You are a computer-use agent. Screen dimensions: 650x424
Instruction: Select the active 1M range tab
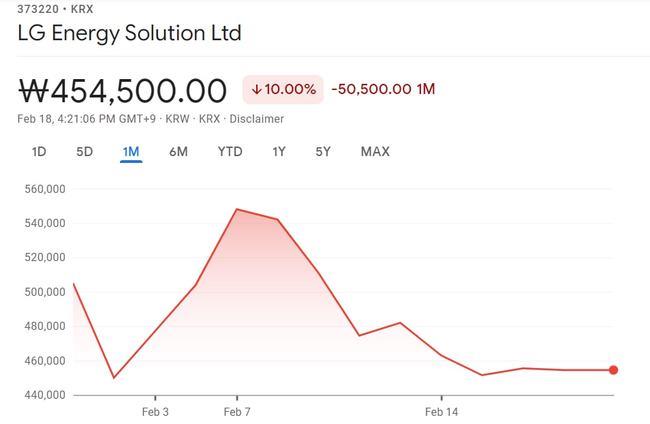pyautogui.click(x=131, y=152)
